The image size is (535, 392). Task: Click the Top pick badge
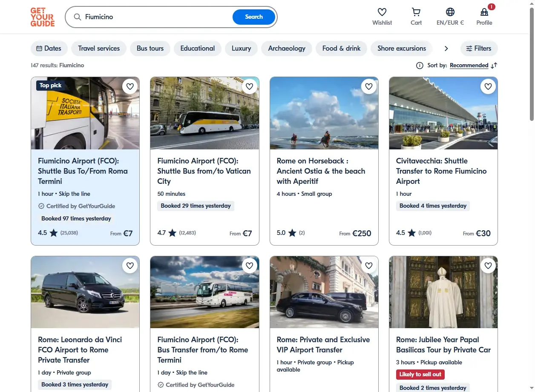50,86
